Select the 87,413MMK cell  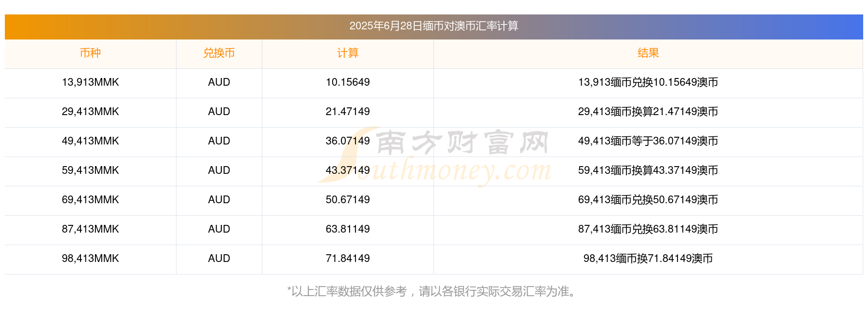pos(90,229)
